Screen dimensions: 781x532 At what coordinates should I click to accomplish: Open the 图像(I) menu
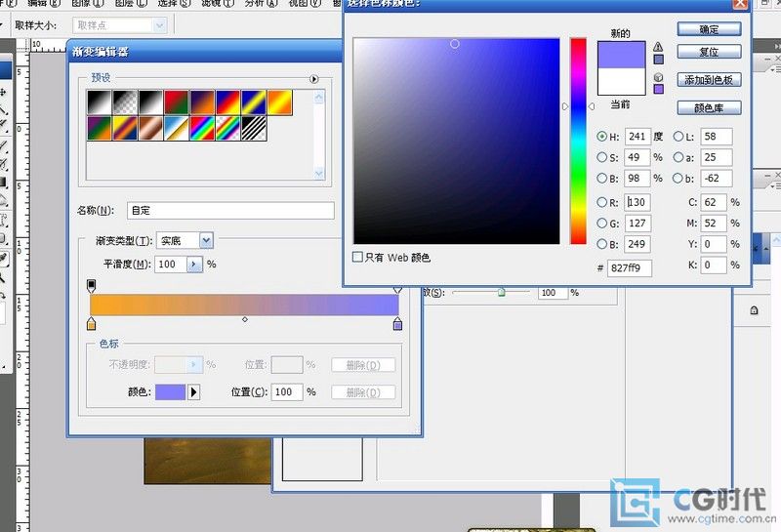(x=88, y=3)
